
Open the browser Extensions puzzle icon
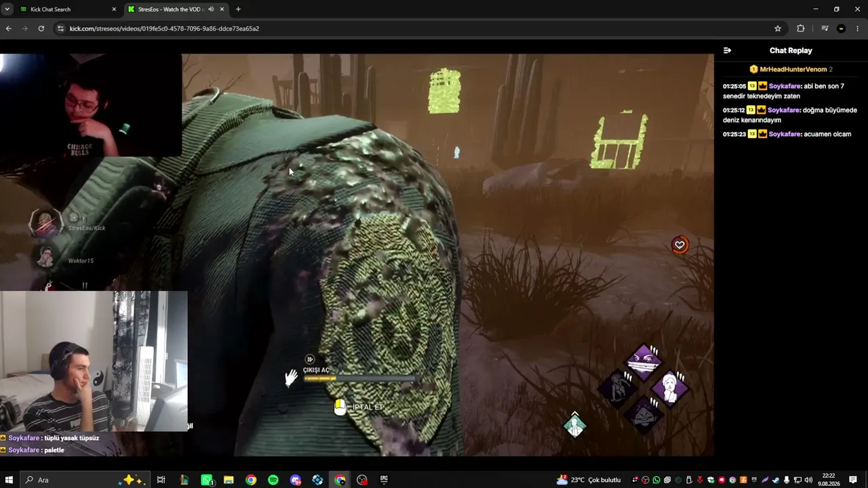(800, 28)
